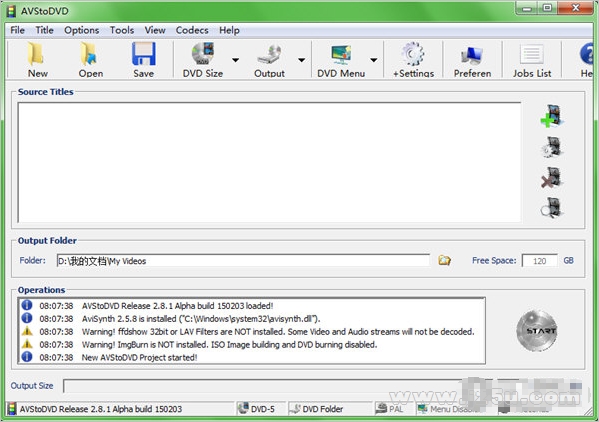Expand the DVD Menu dropdown arrow

click(374, 60)
